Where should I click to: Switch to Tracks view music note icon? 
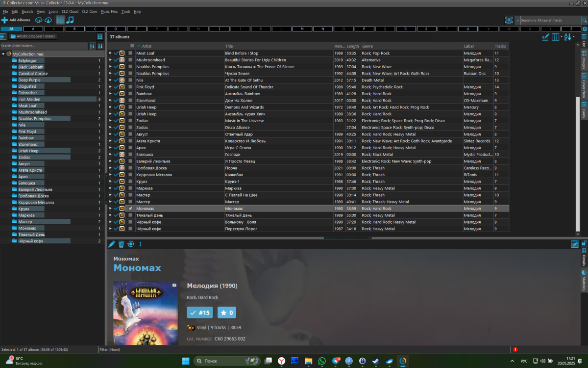(70, 20)
